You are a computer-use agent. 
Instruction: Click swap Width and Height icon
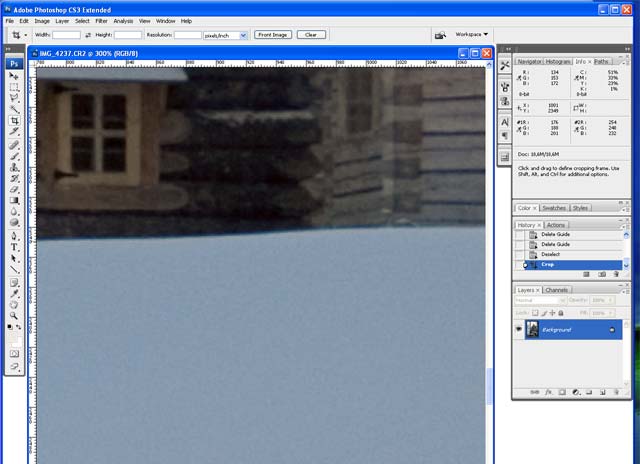click(89, 34)
